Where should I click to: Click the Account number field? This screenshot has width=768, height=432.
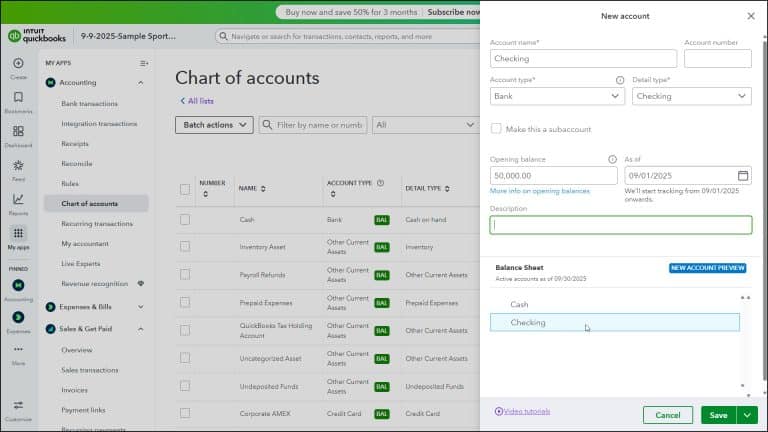pyautogui.click(x=718, y=58)
